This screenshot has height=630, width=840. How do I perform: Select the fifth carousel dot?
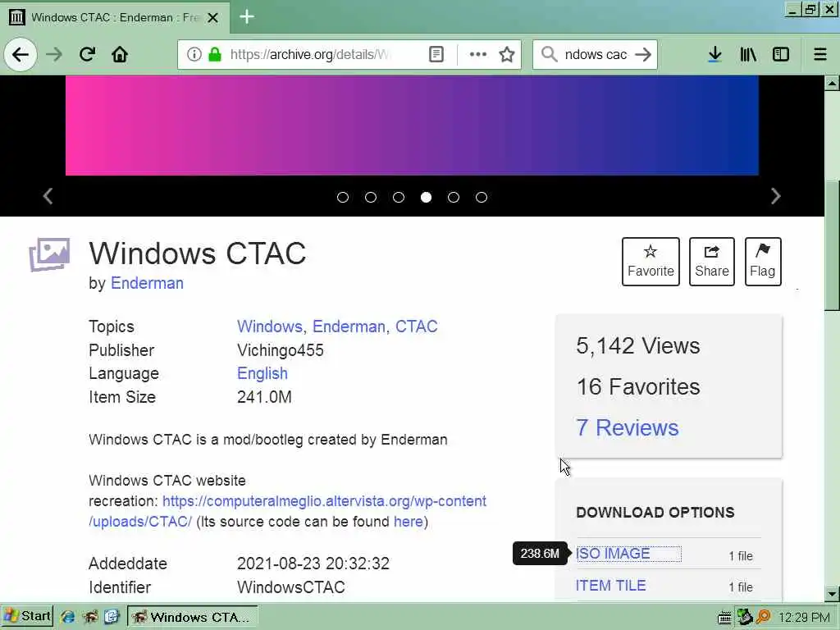[454, 197]
